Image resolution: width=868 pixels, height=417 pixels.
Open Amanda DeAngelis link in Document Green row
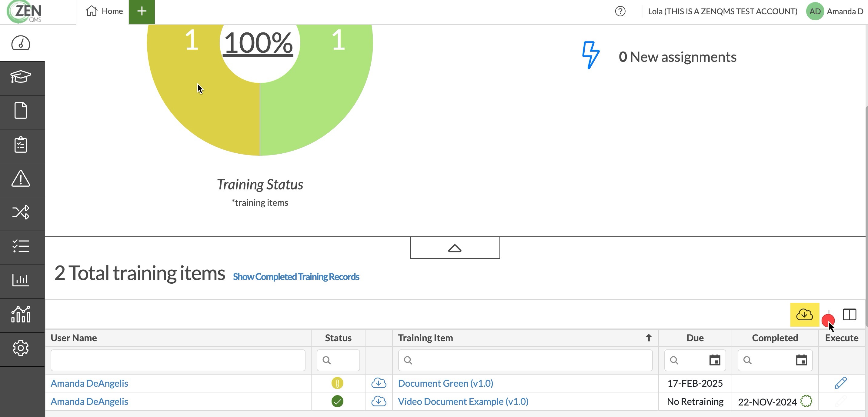click(x=89, y=383)
